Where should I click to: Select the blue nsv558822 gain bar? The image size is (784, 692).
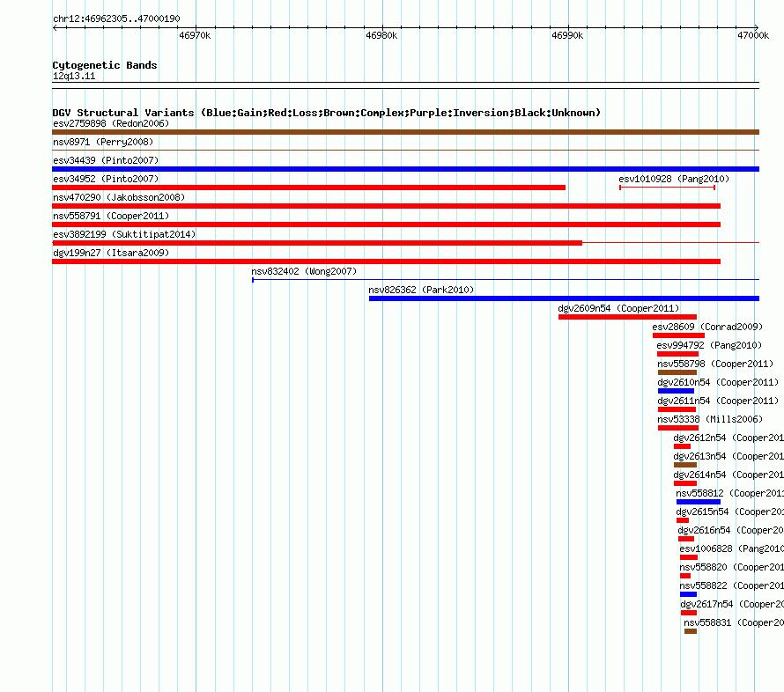pyautogui.click(x=688, y=594)
